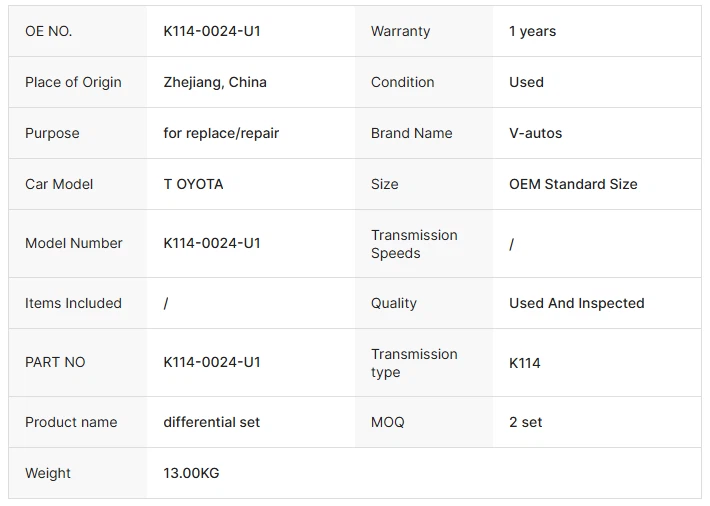
Task: Click the 'Items Included' label
Action: pos(73,303)
